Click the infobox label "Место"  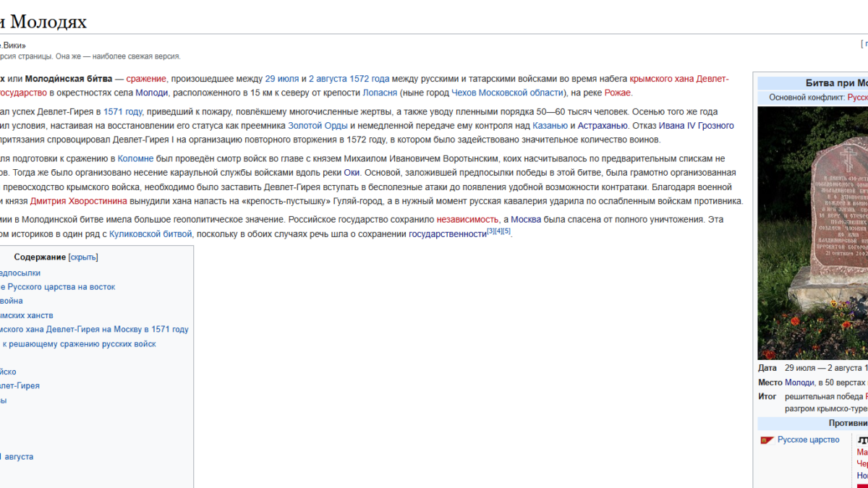770,382
